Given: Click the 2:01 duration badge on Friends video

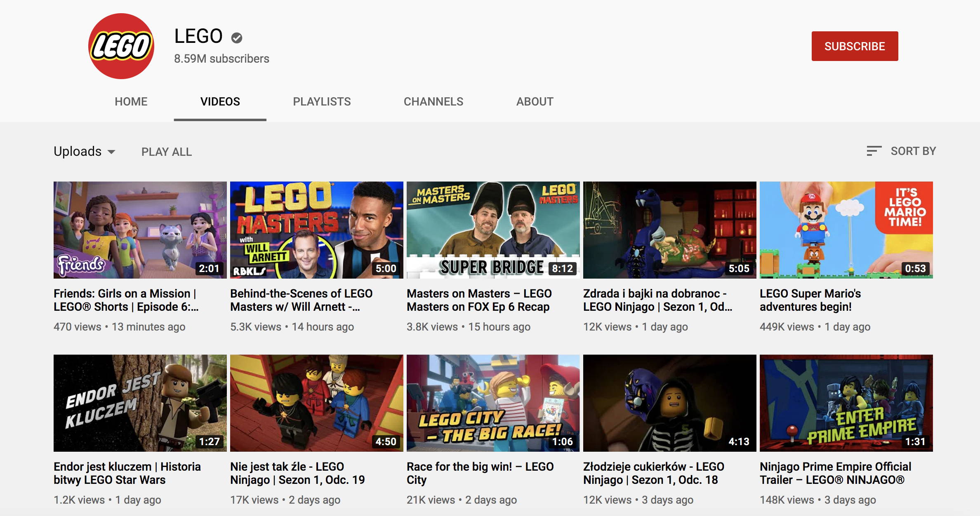Looking at the screenshot, I should click(209, 269).
